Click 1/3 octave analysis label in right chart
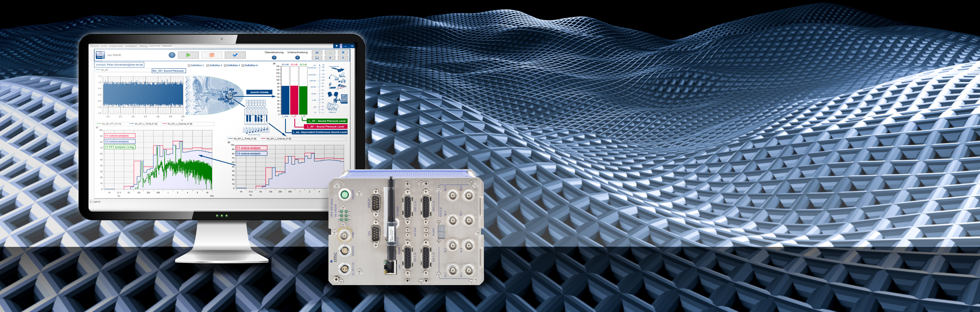980x312 pixels. [x=251, y=154]
